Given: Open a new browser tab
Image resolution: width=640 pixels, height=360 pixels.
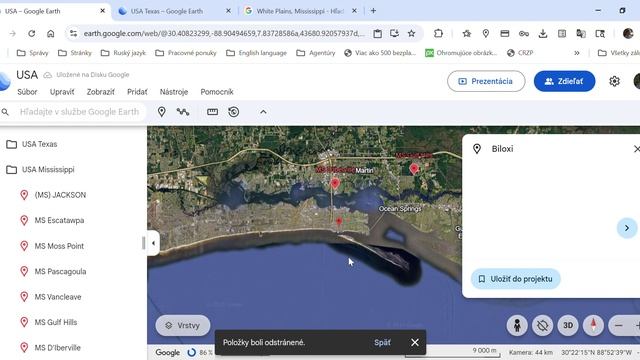Looking at the screenshot, I should [x=373, y=11].
